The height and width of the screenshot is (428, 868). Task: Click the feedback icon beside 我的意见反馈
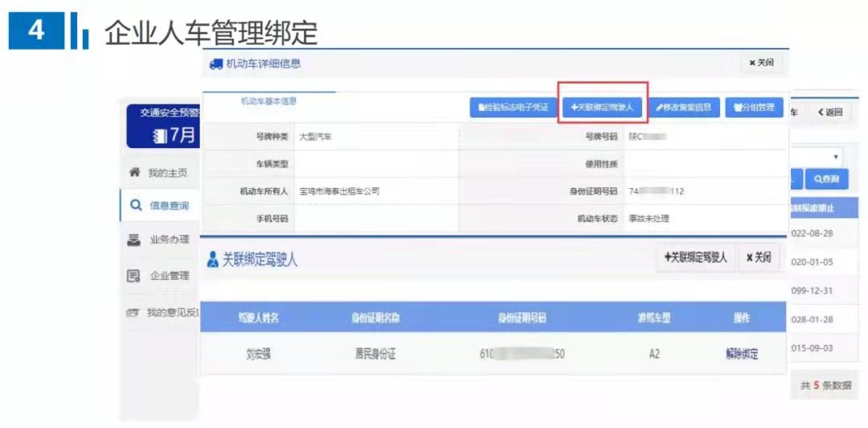[133, 313]
